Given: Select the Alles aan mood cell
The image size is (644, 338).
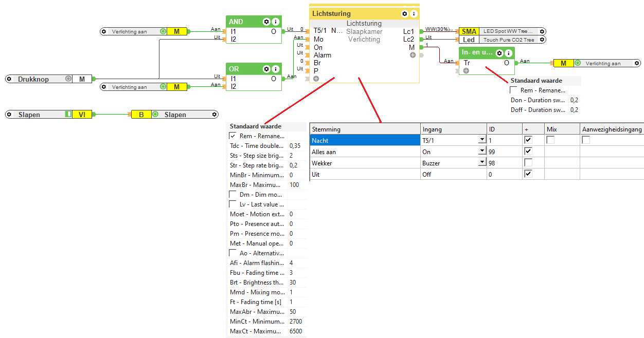Looking at the screenshot, I should (x=365, y=152).
